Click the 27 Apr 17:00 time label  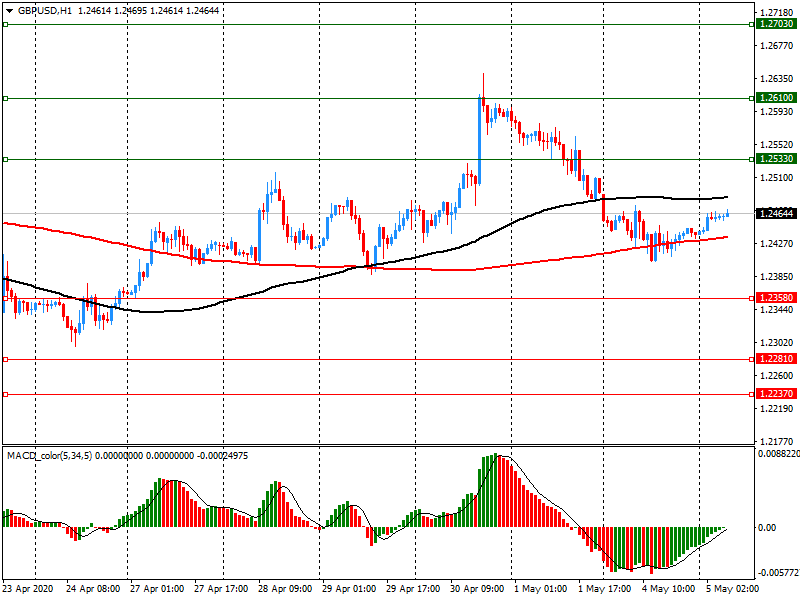(221, 589)
